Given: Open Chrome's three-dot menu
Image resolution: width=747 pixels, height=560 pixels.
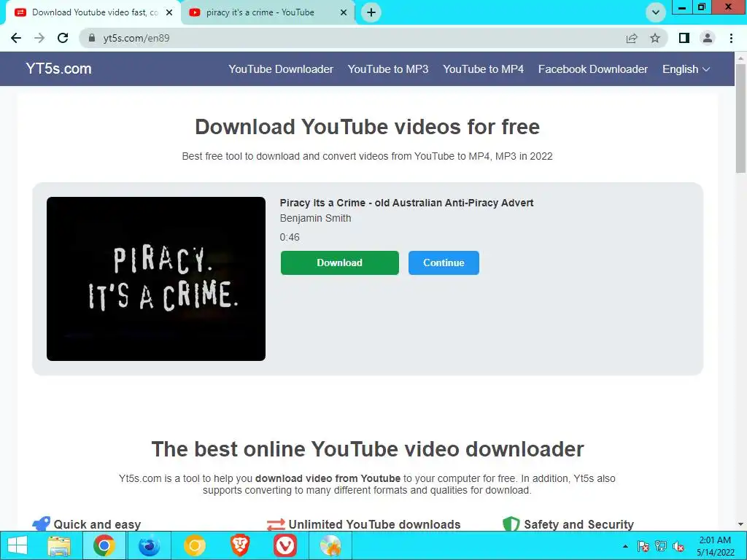Looking at the screenshot, I should [731, 38].
